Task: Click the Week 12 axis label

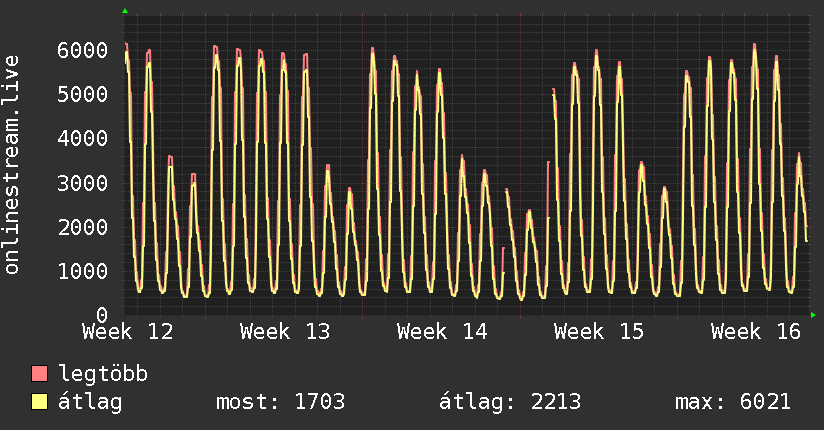Action: pos(128,332)
